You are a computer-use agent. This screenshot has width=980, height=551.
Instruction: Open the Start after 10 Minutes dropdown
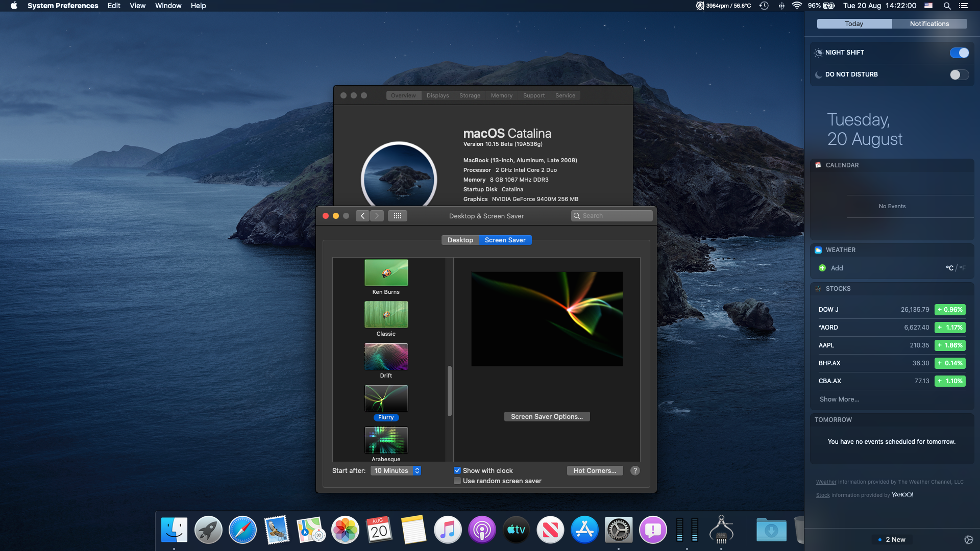(396, 470)
